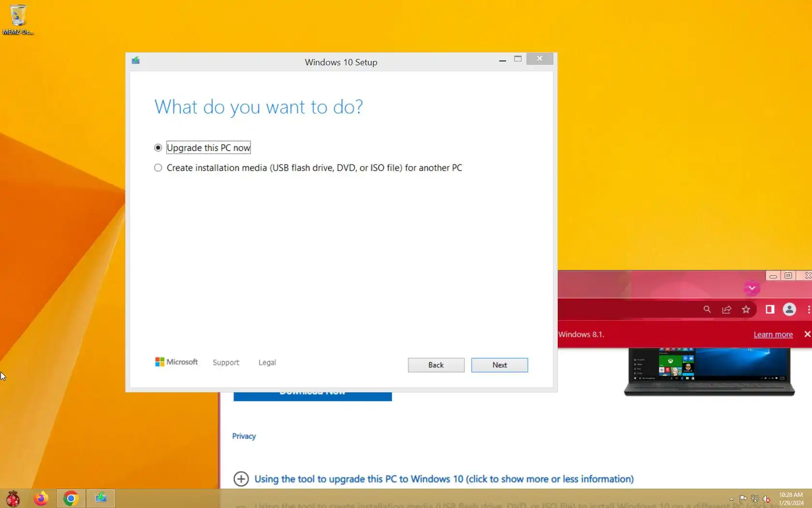812x508 pixels.
Task: Open the Chrome profile avatar
Action: [x=789, y=309]
